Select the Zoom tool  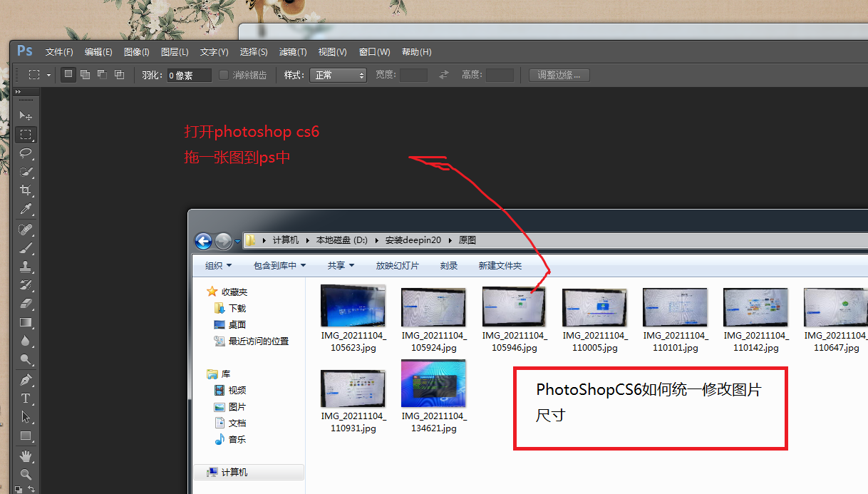(26, 474)
